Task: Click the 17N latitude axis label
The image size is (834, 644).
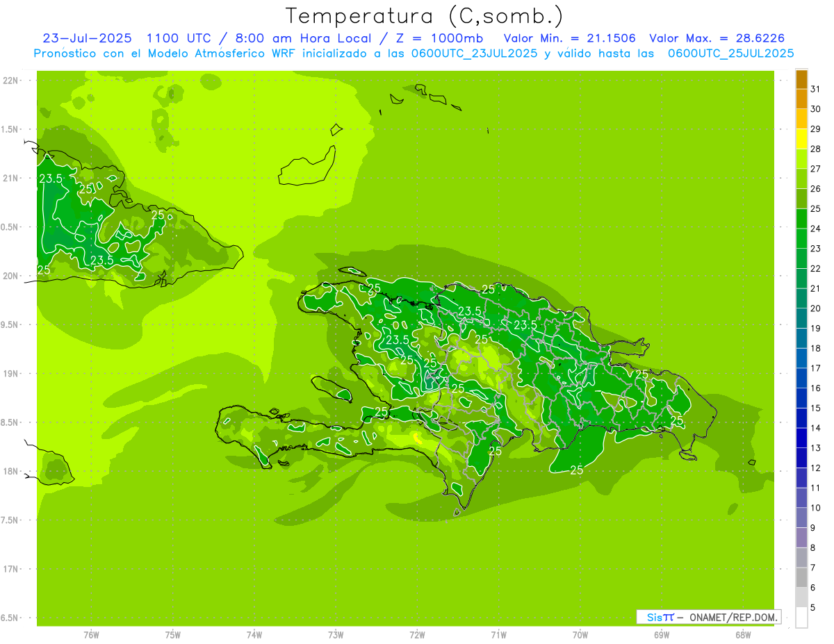Action: click(10, 569)
